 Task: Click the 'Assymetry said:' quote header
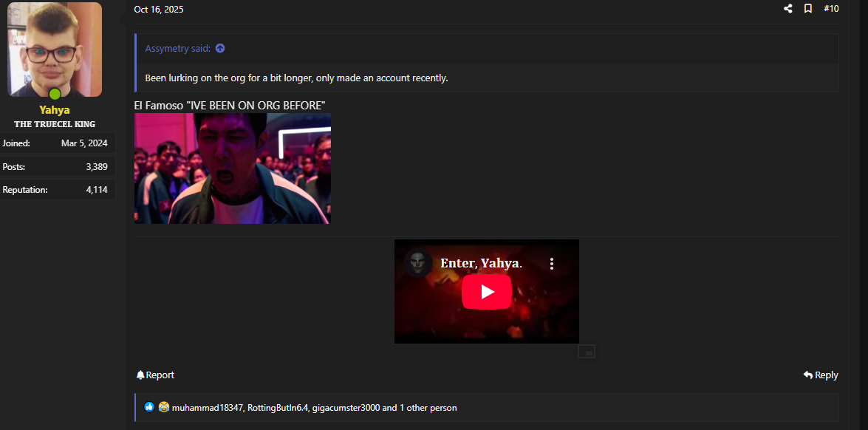pos(177,49)
